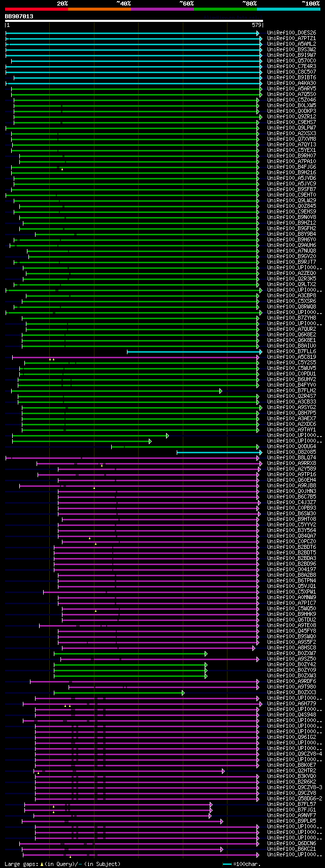Open hit UniRef100_Q58DG6-2
Viewport: 325px width, 868px height.
[x=295, y=799]
